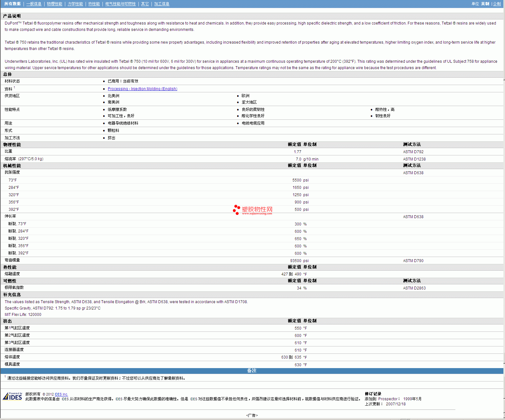Select the 所有数据 tab
This screenshot has width=505, height=420.
12,4
